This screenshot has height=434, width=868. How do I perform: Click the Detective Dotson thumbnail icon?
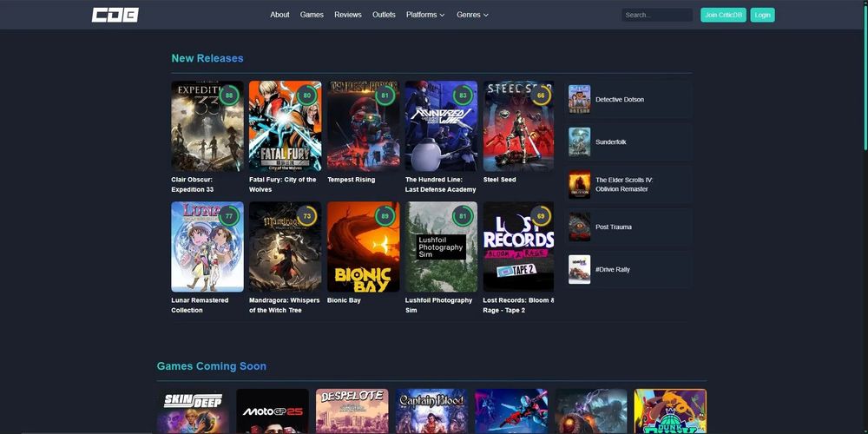coord(580,100)
